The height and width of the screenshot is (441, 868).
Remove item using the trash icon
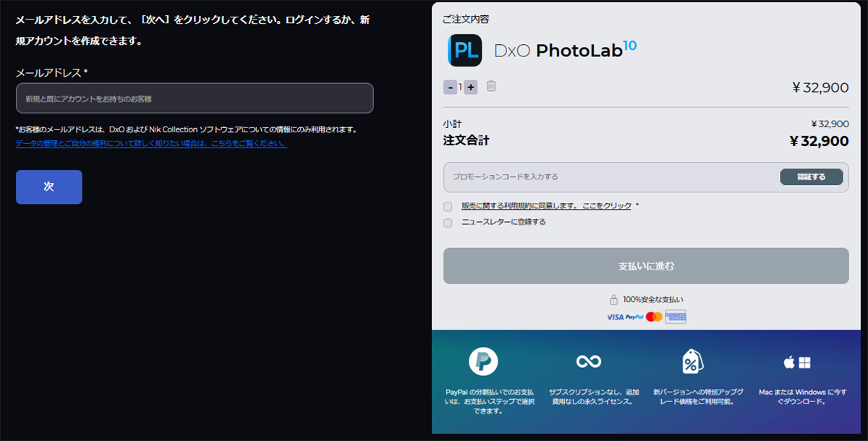point(491,86)
